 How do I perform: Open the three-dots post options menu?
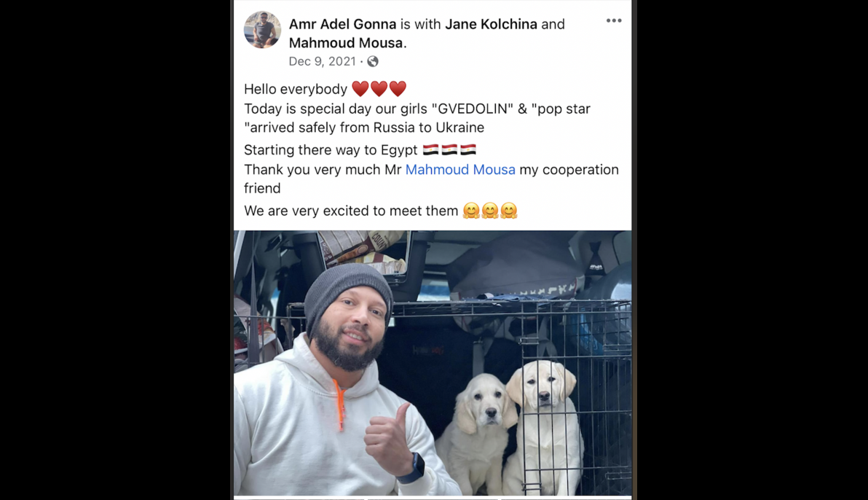coord(613,20)
